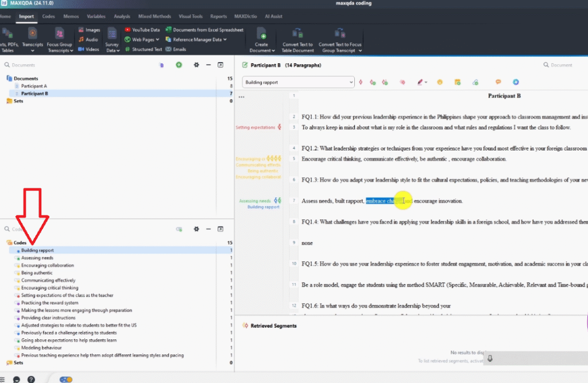Switch to the Visual Tools tab
This screenshot has height=383, width=588.
pos(189,17)
